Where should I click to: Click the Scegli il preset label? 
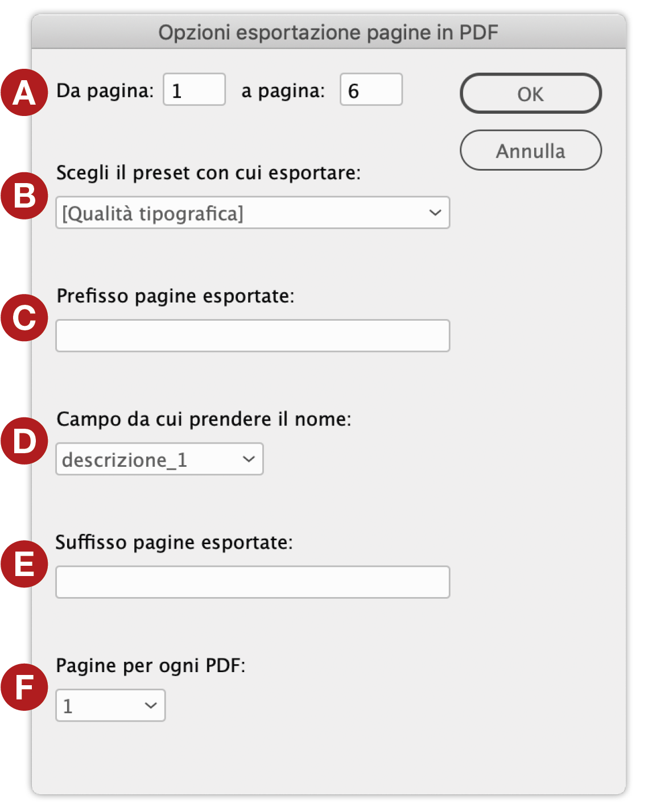[x=209, y=173]
